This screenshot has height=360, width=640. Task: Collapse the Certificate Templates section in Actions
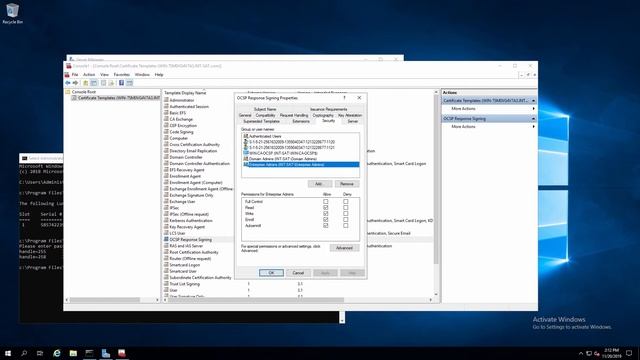pos(533,100)
